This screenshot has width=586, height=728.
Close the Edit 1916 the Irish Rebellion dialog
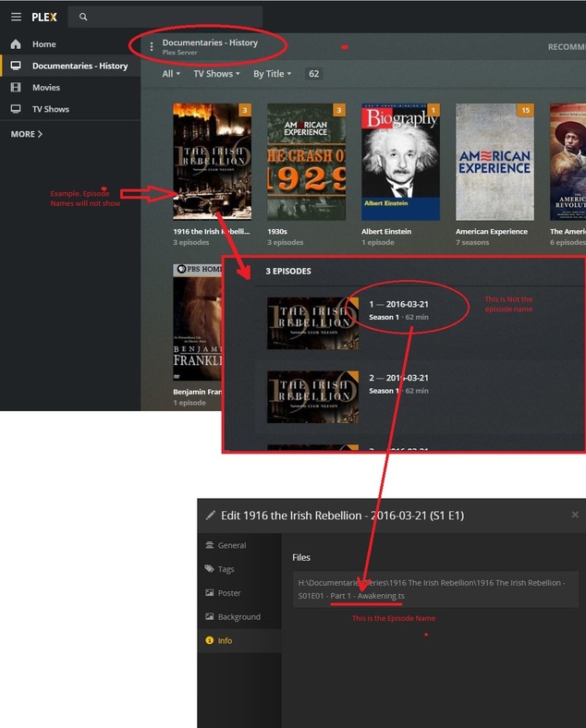click(575, 515)
